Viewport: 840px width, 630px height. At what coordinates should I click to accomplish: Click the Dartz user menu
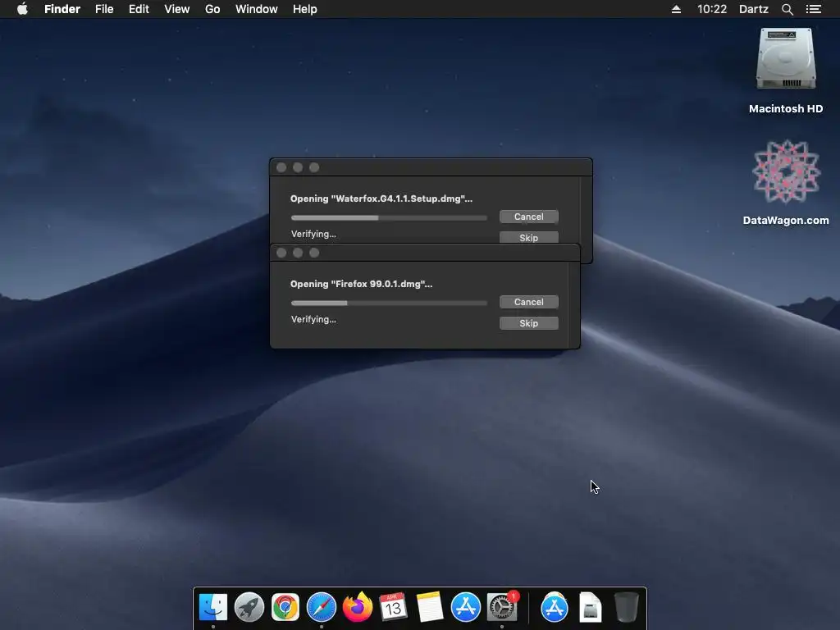(x=754, y=9)
